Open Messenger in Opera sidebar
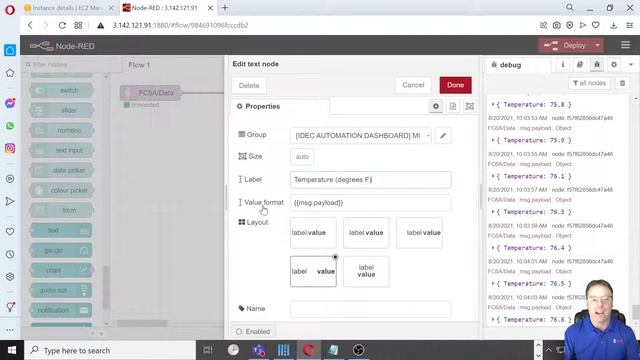 [10, 103]
